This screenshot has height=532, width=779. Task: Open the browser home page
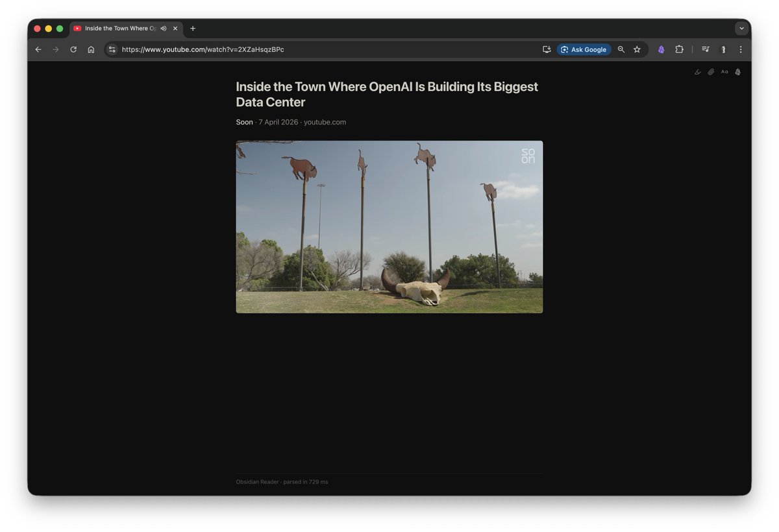point(91,49)
